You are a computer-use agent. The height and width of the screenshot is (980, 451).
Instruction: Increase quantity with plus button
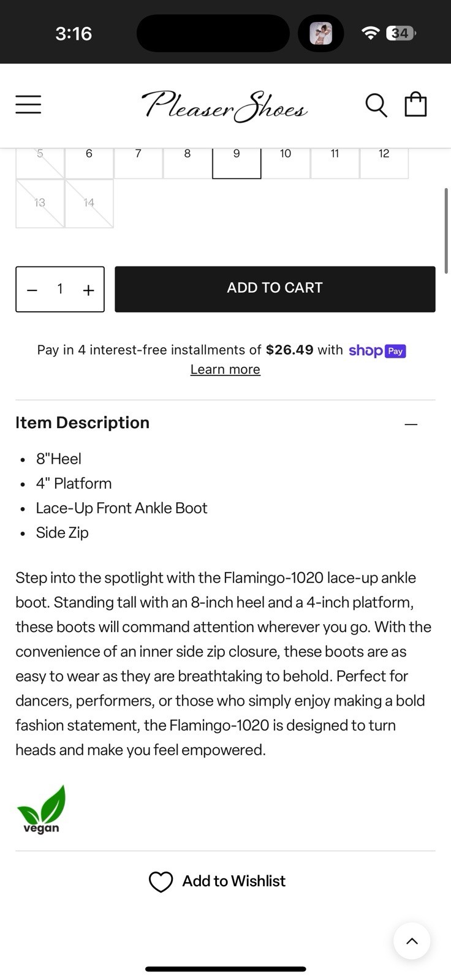pos(89,290)
